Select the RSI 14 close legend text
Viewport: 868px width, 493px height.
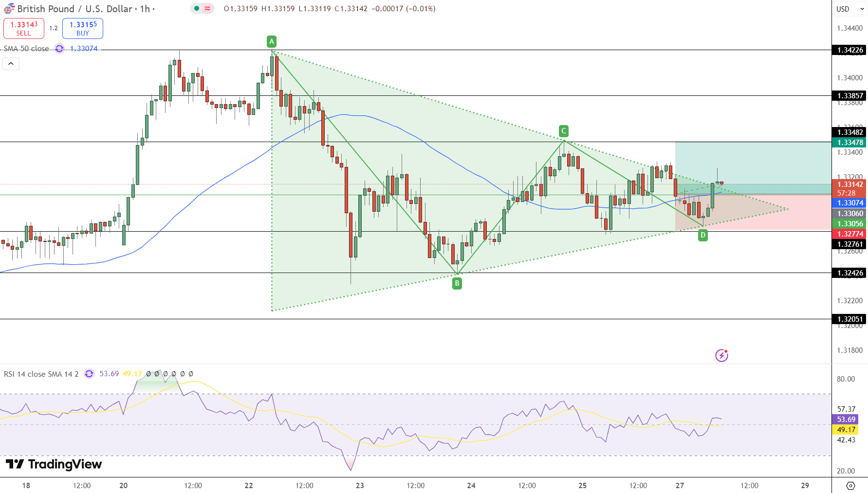[x=41, y=374]
